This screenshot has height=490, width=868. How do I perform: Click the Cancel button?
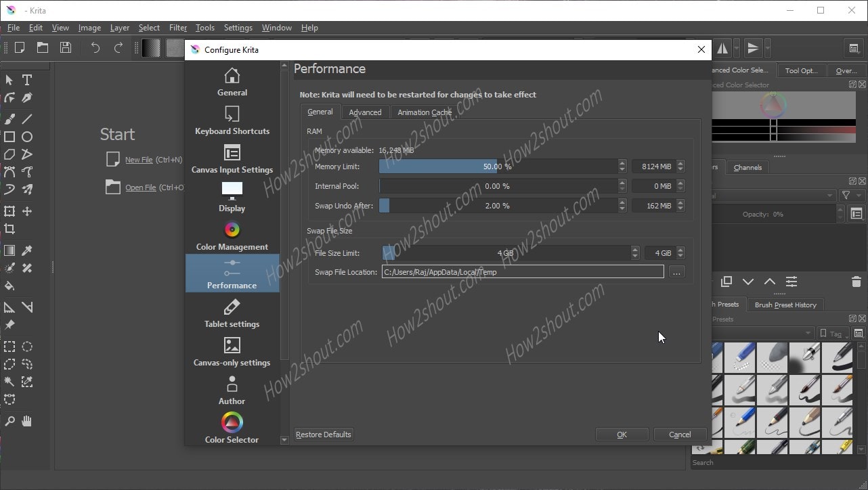pyautogui.click(x=680, y=435)
